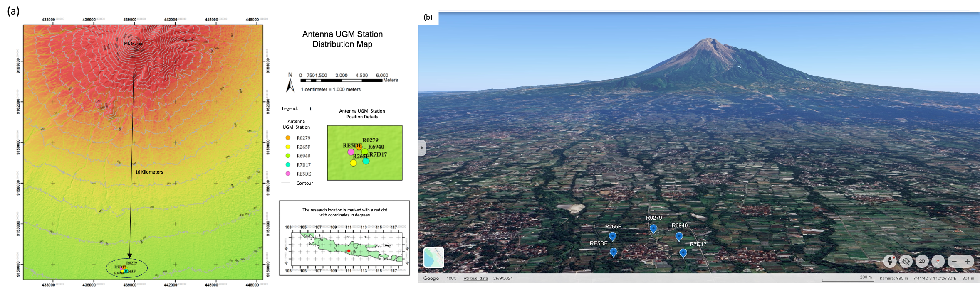Select the RE5DE placemark pin
The height and width of the screenshot is (294, 980).
(613, 252)
